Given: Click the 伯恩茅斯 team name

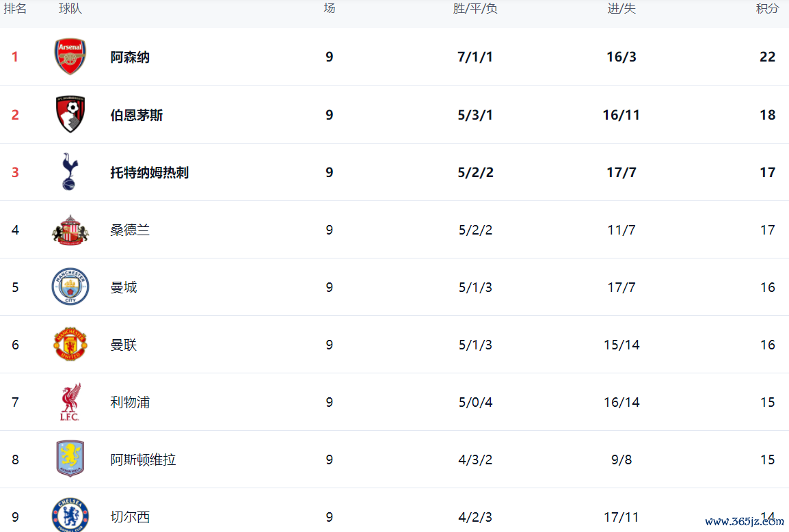Looking at the screenshot, I should coord(137,115).
